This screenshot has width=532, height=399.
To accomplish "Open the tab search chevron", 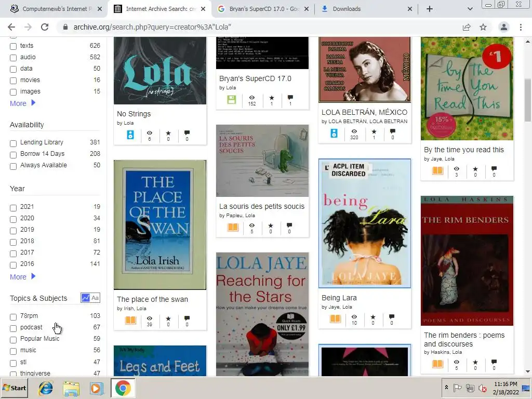I will click(x=470, y=9).
